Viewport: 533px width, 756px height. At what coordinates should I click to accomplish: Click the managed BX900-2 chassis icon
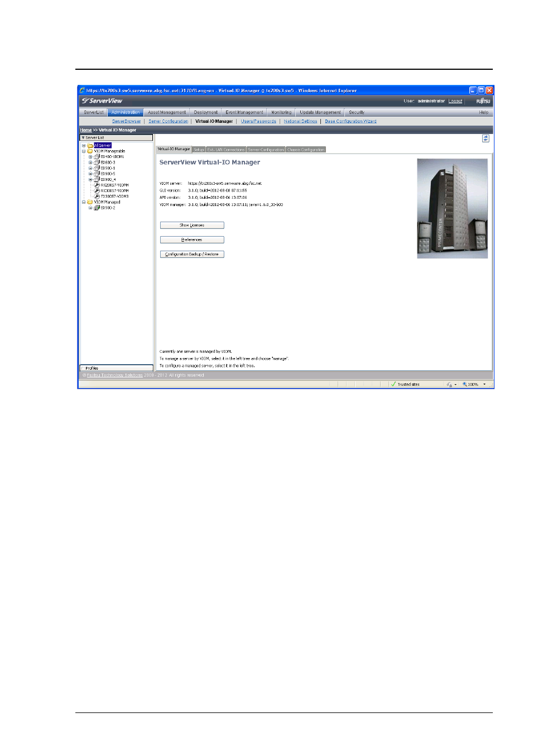click(97, 208)
